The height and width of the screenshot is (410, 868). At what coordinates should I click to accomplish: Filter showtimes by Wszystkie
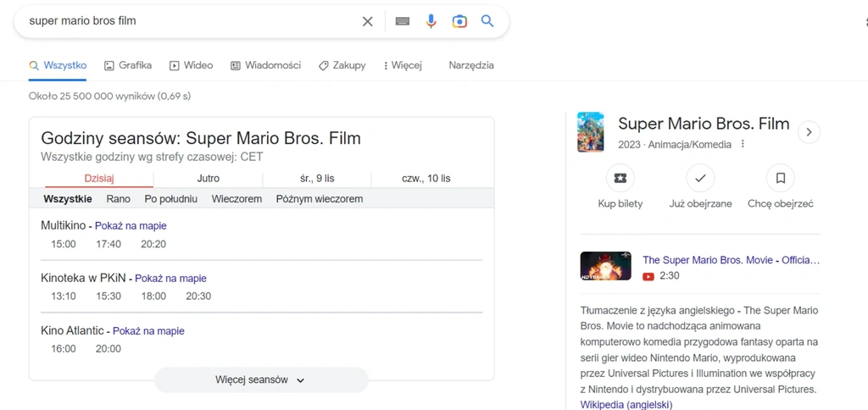pyautogui.click(x=68, y=198)
